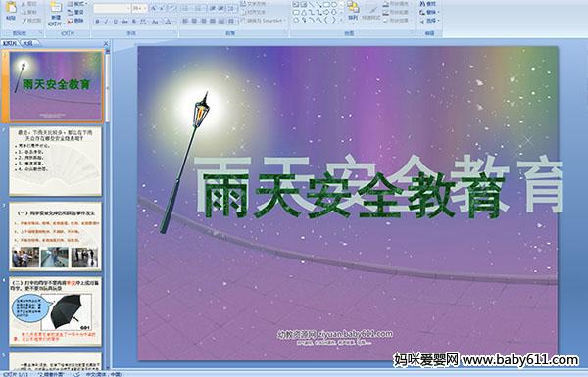
Task: Open the font name dropdown
Action: (x=128, y=8)
